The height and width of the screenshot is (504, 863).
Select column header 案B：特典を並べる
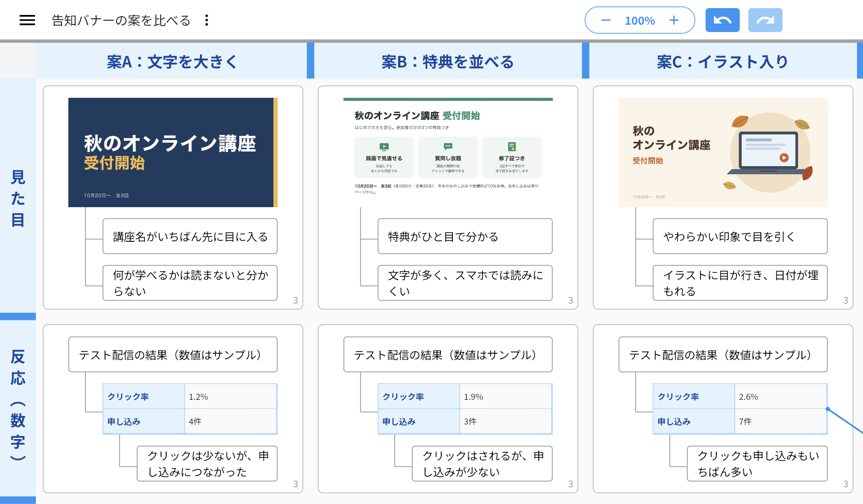click(448, 62)
